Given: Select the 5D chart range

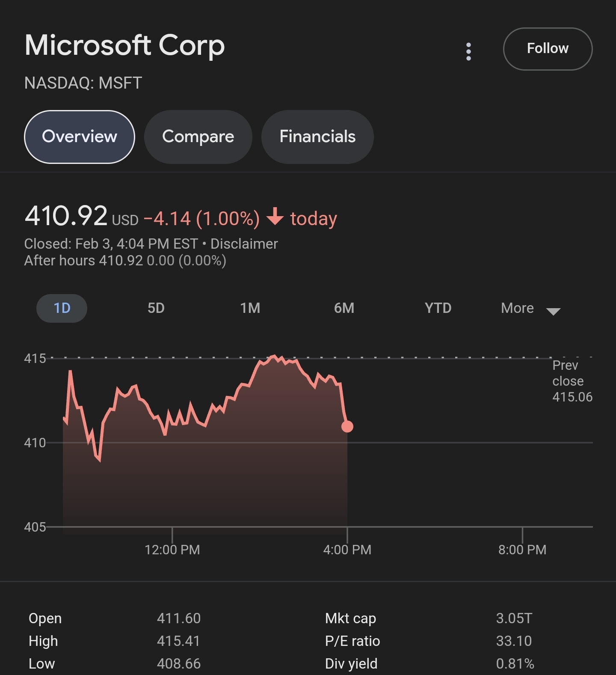Looking at the screenshot, I should pyautogui.click(x=156, y=308).
